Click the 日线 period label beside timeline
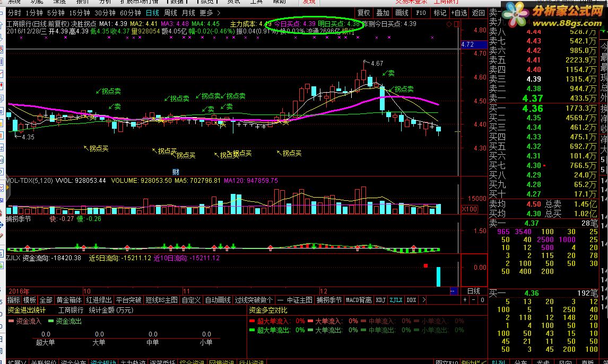Image resolution: width=608 pixels, height=364 pixels. 473,291
